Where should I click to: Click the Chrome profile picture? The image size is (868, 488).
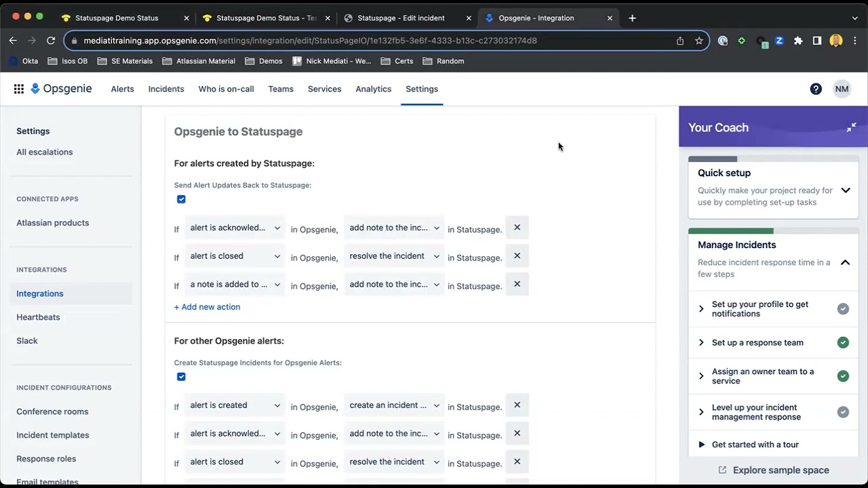click(x=836, y=41)
